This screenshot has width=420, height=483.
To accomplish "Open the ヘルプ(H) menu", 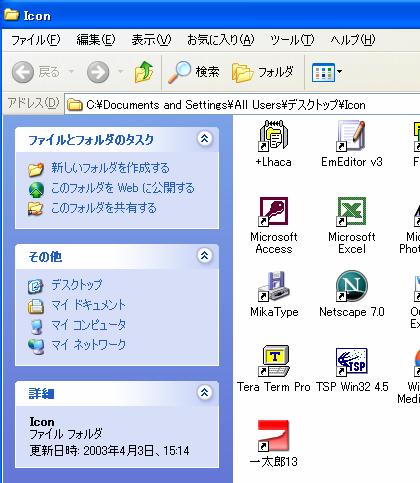I will pos(353,40).
